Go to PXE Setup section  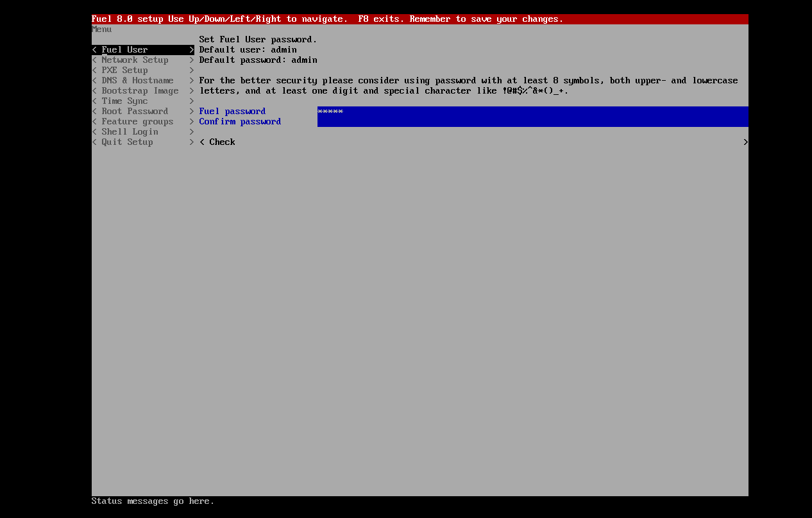pyautogui.click(x=142, y=71)
